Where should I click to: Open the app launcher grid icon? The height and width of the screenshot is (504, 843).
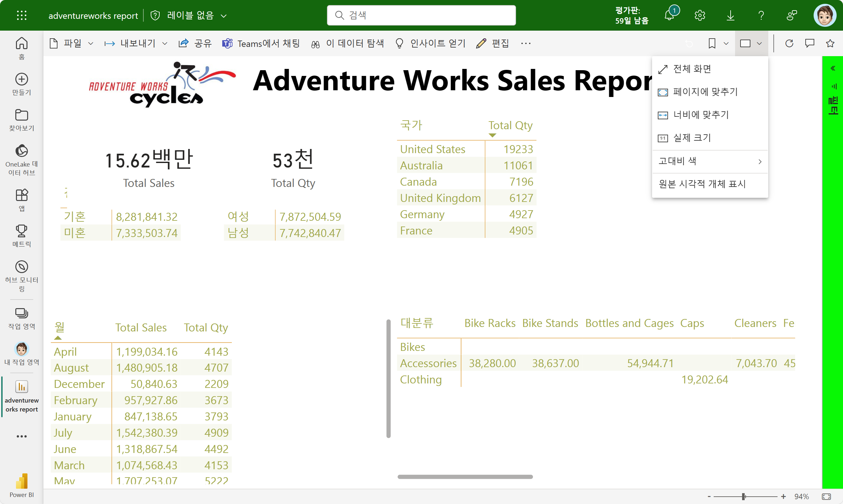[22, 15]
